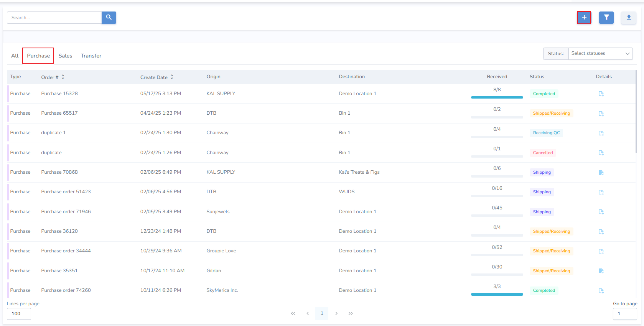Screen dimensions: 644x326
Task: Click the Lines per page field
Action: point(19,314)
